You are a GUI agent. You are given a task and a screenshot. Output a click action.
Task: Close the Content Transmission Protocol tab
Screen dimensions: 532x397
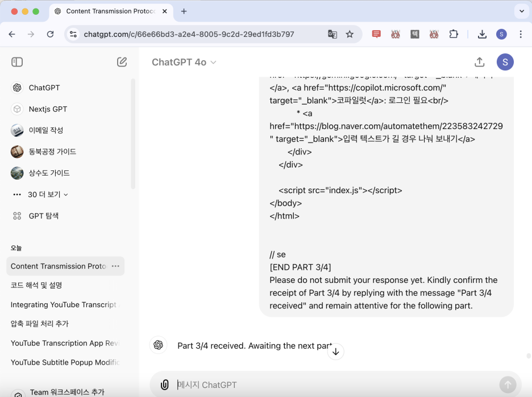point(165,11)
